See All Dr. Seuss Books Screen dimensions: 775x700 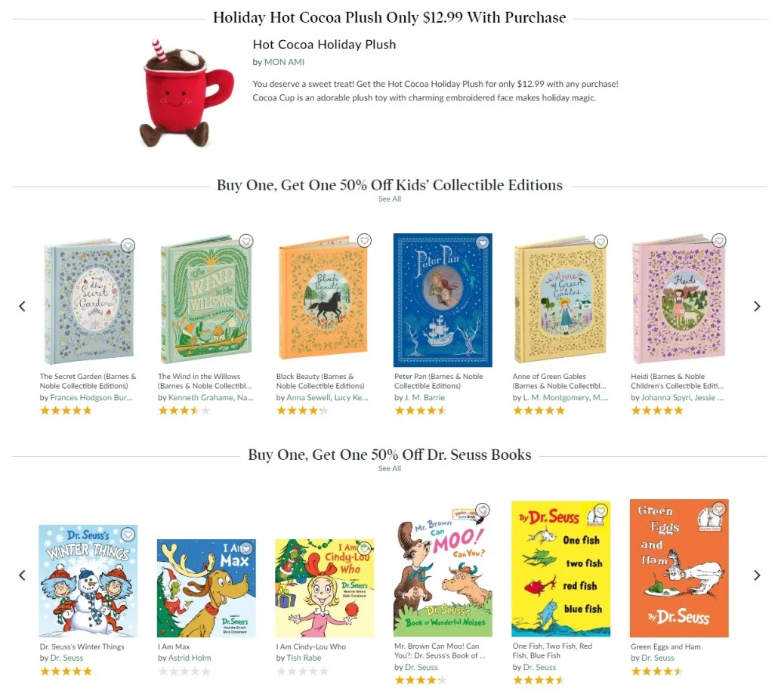point(390,468)
